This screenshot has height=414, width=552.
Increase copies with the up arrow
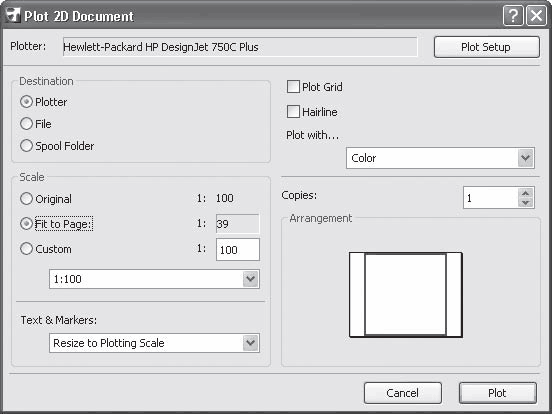tap(526, 193)
